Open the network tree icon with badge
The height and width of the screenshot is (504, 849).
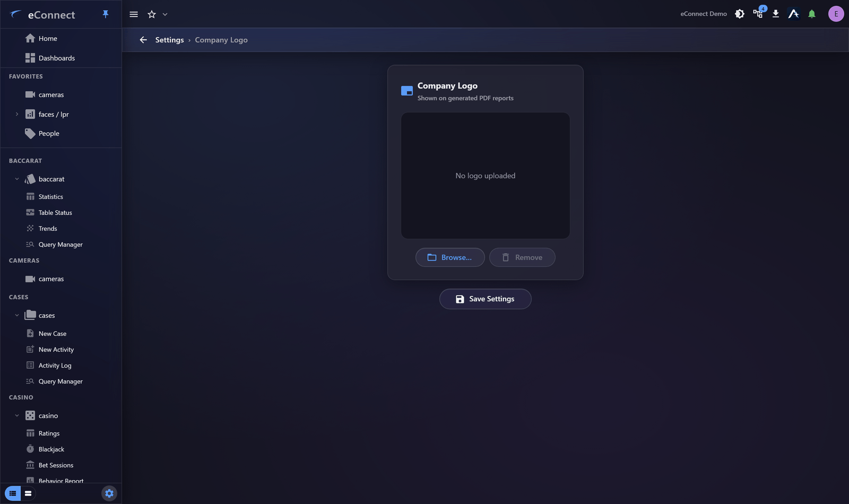coord(758,13)
